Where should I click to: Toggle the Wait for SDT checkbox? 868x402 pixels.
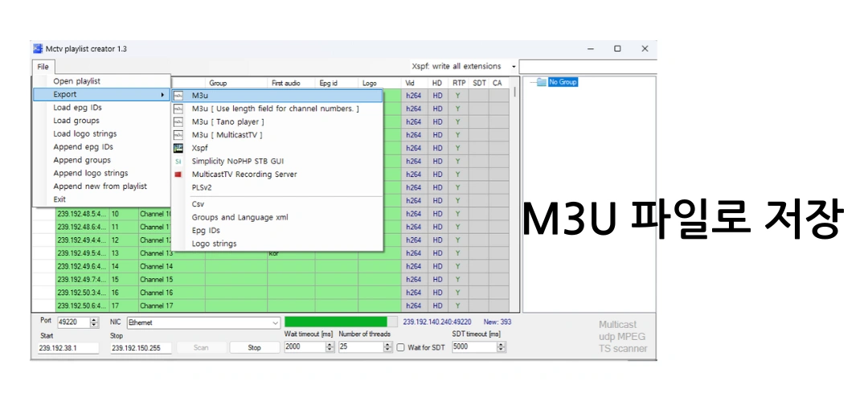click(401, 348)
